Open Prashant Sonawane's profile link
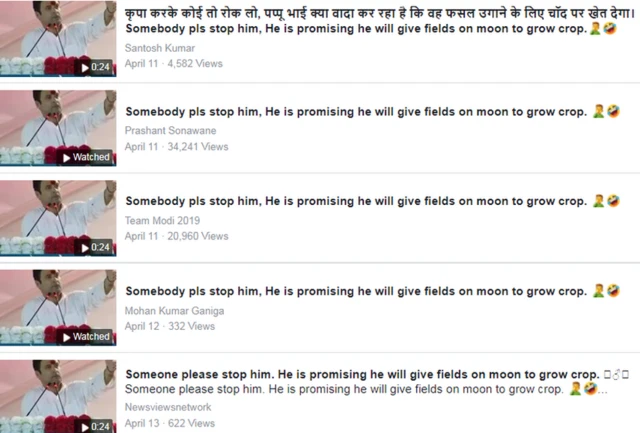This screenshot has height=433, width=640. pyautogui.click(x=170, y=131)
